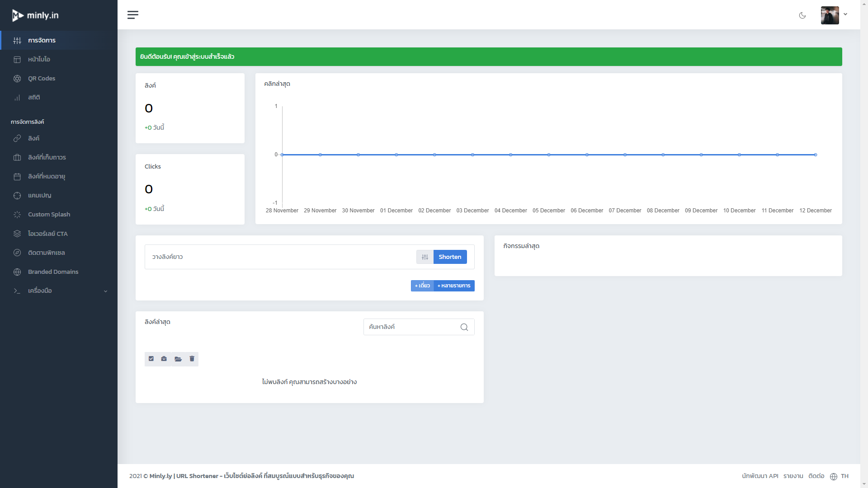
Task: Go to Branded Domains page
Action: click(x=53, y=272)
